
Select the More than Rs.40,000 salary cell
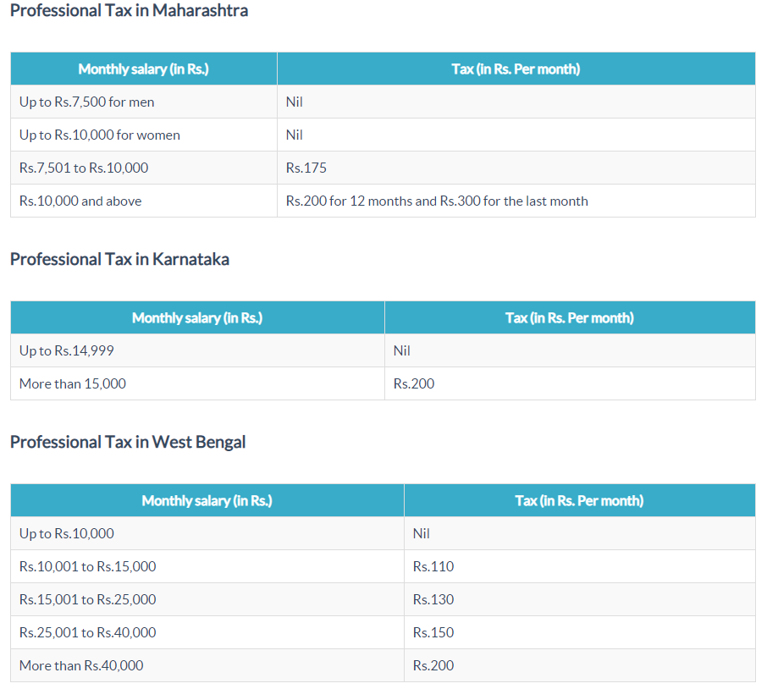(81, 665)
